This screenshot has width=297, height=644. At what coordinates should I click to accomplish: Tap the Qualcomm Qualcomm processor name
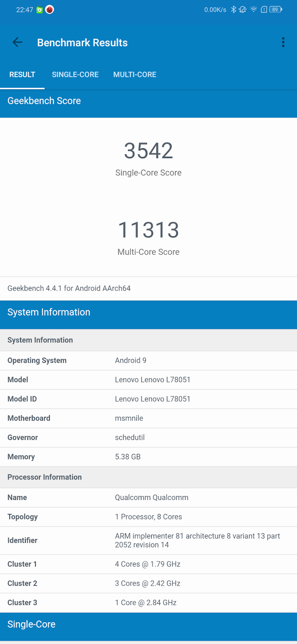(x=152, y=497)
